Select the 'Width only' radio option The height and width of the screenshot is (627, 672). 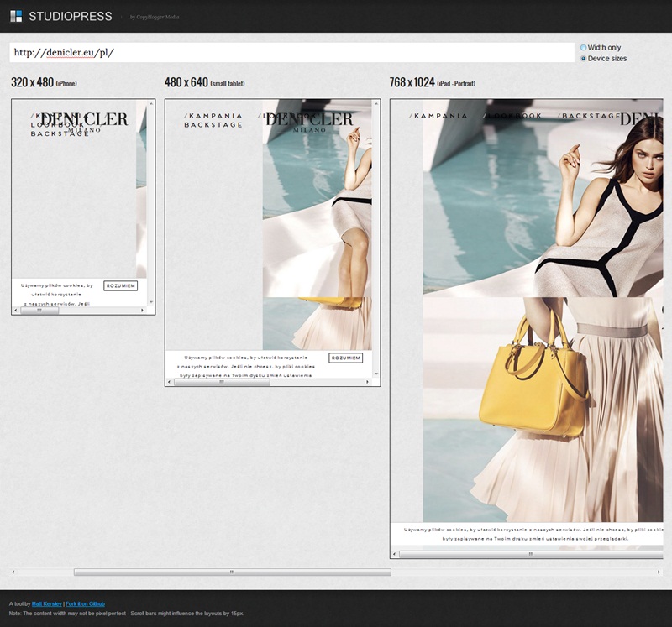click(583, 48)
